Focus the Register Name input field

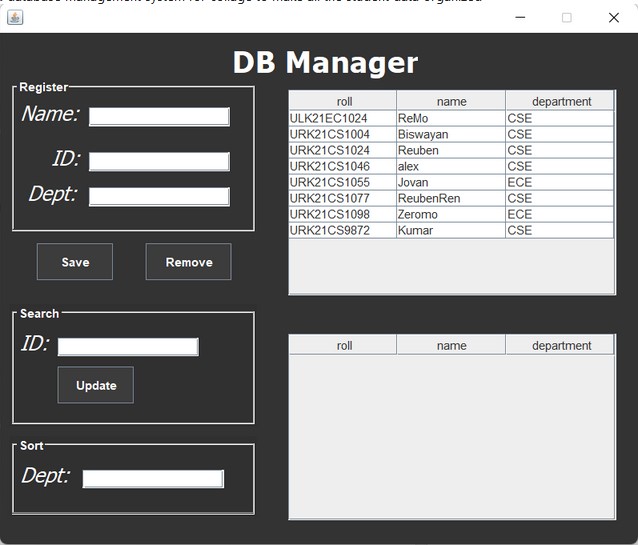tap(159, 117)
